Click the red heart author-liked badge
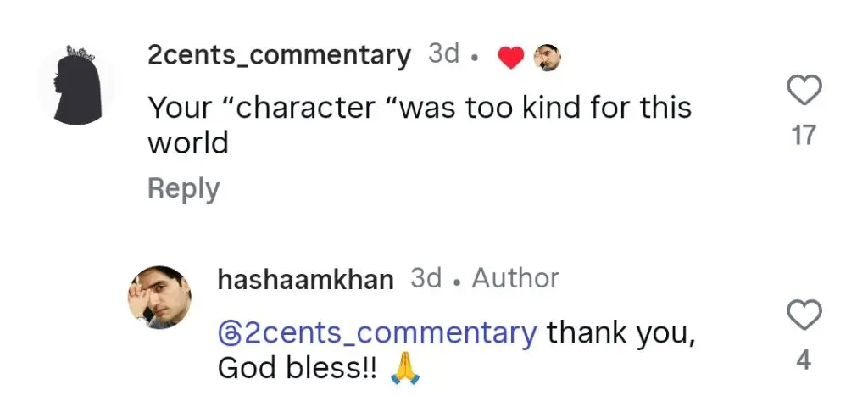The height and width of the screenshot is (396, 868). (510, 58)
